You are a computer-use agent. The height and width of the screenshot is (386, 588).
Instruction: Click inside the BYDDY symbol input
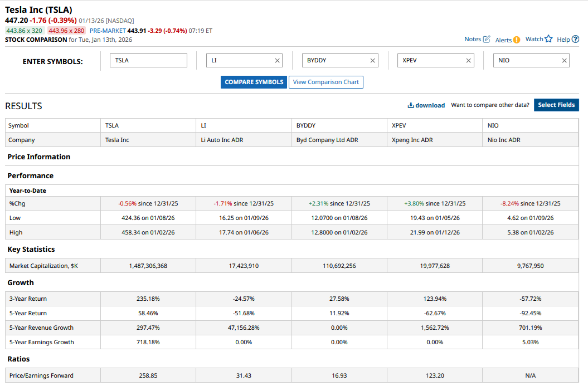click(334, 60)
